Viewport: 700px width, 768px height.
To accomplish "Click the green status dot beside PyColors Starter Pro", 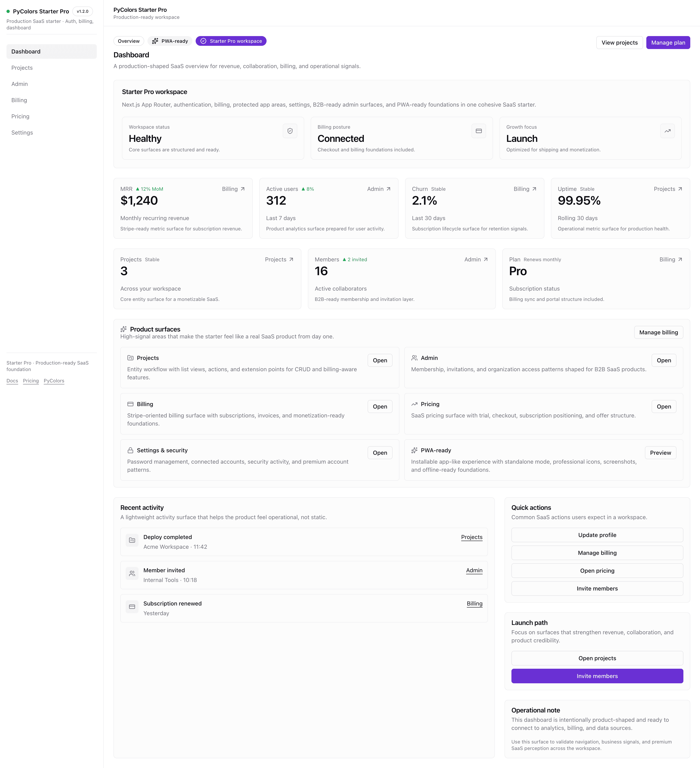I will [x=8, y=11].
